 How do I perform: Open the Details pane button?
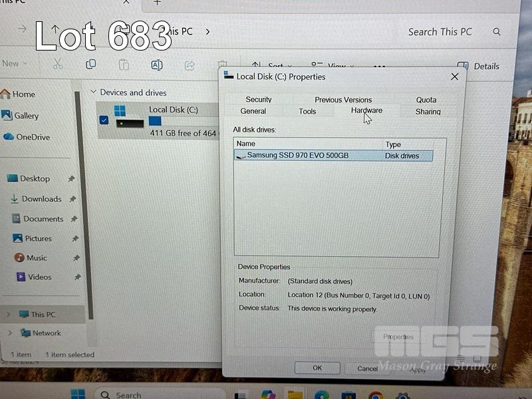coord(478,66)
